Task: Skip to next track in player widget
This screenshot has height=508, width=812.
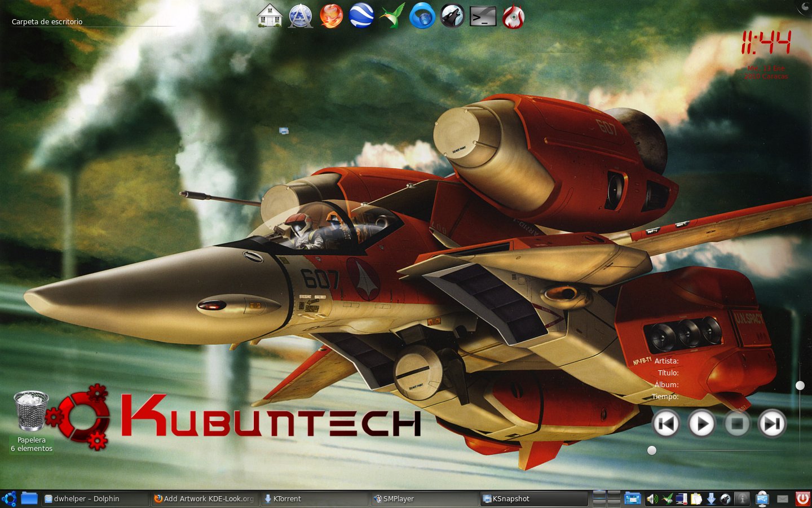Action: click(773, 423)
